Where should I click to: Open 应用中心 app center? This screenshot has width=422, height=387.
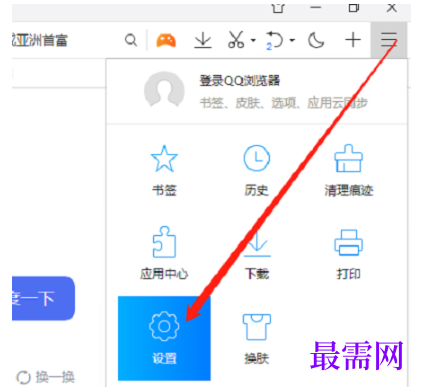(x=164, y=253)
